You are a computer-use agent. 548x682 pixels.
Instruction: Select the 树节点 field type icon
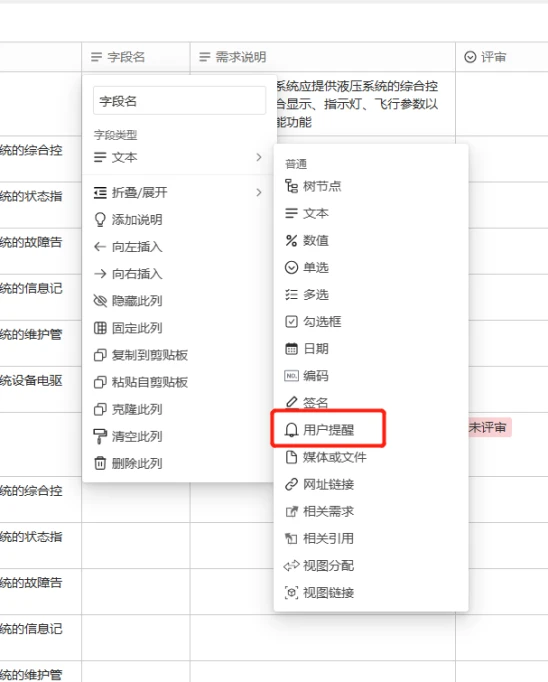(291, 186)
